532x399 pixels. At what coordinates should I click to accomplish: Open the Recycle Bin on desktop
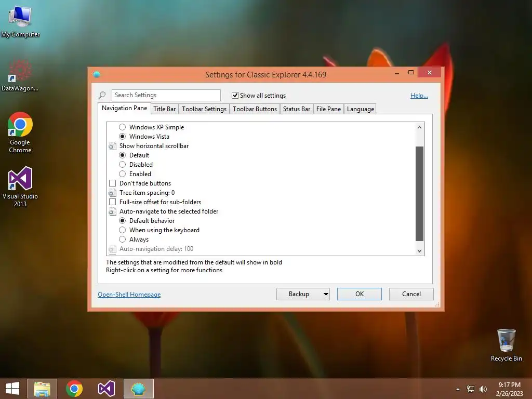[506, 345]
